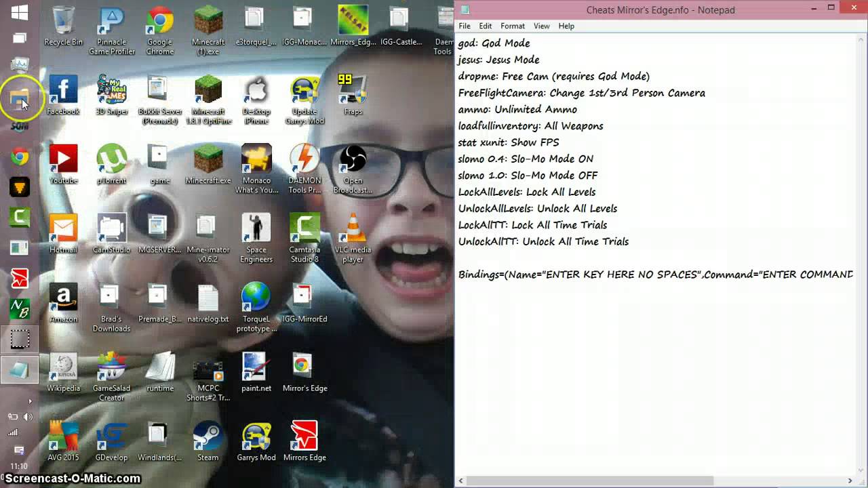The image size is (868, 488).
Task: Select the nativelog.txt file icon
Action: pos(208,302)
